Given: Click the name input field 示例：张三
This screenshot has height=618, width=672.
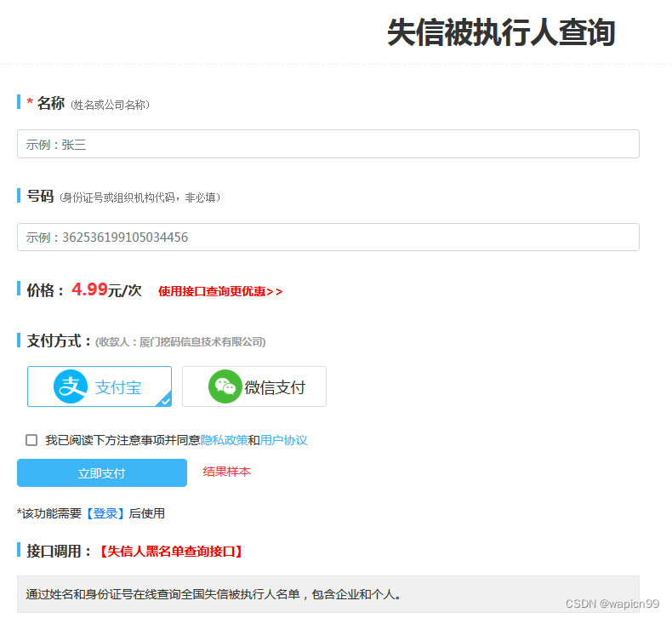Looking at the screenshot, I should [327, 144].
